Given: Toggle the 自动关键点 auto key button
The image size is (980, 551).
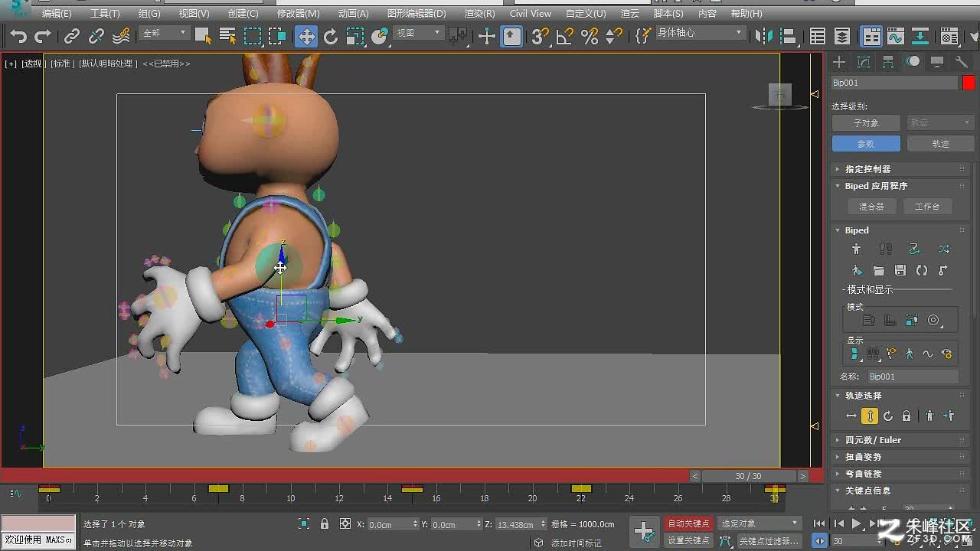Looking at the screenshot, I should coord(688,523).
